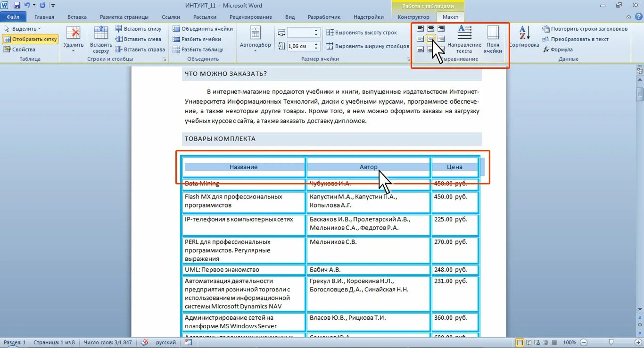Click Вставить слева
This screenshot has height=348, width=644.
(139, 39)
